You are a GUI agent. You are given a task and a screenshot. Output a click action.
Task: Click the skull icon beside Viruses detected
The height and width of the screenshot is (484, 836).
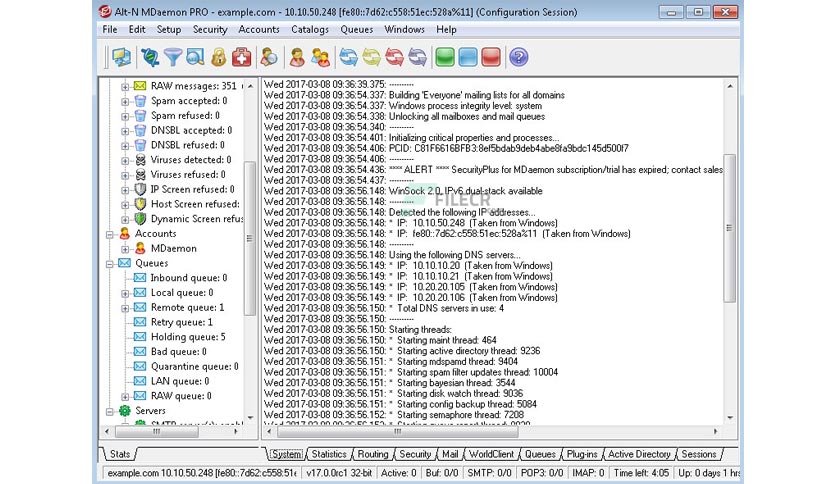[140, 160]
